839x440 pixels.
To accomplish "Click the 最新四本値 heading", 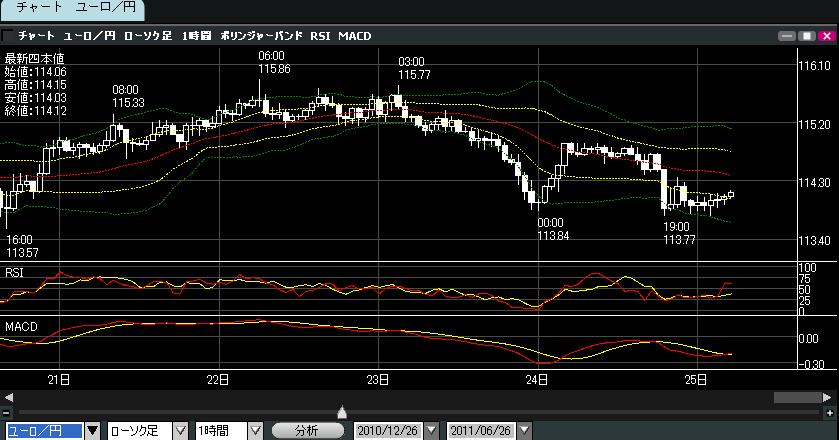I will [x=34, y=58].
